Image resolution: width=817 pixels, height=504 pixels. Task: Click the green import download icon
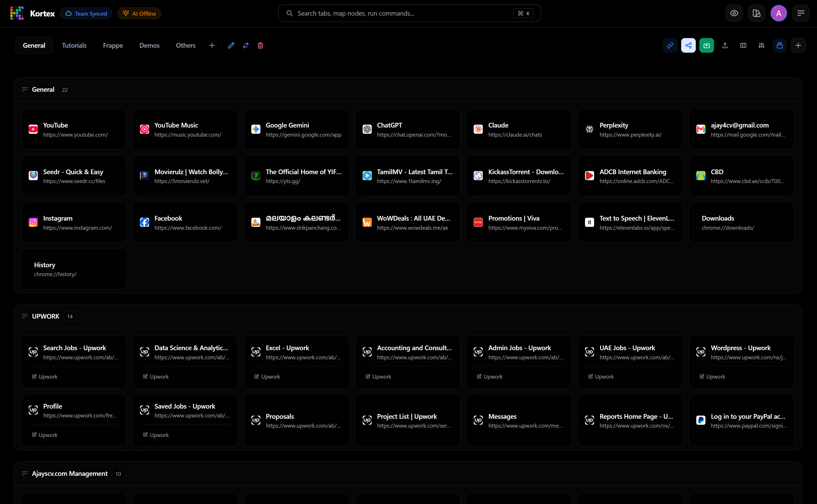(x=706, y=45)
